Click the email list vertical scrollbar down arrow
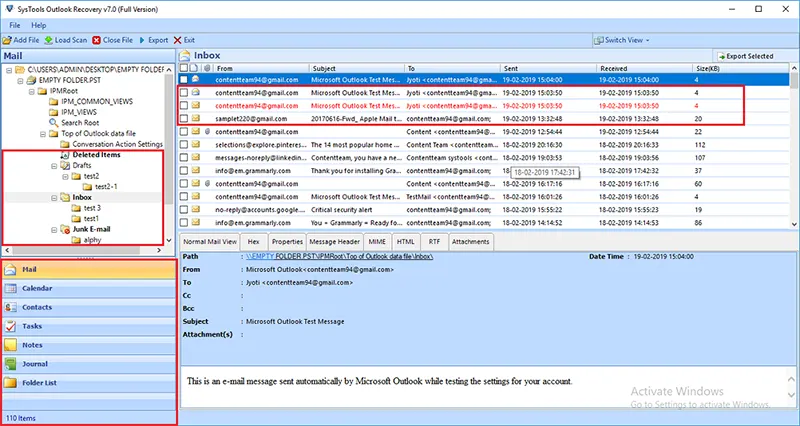Viewport: 800px width, 426px height. coord(794,224)
